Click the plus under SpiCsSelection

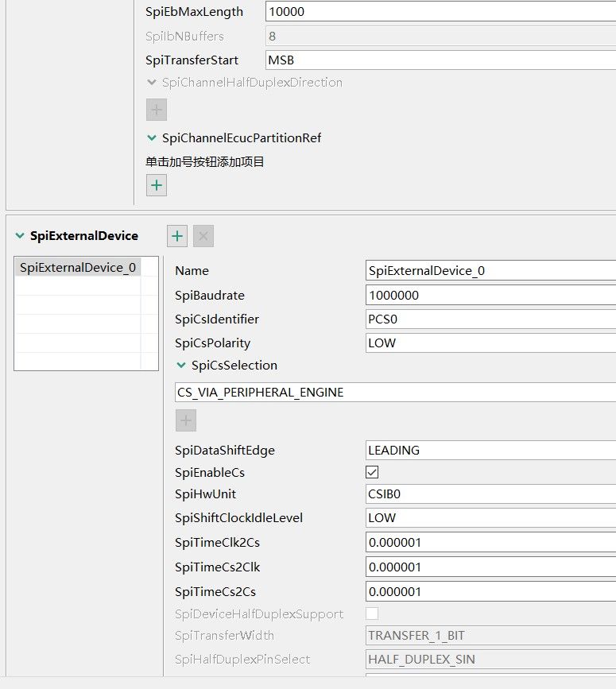point(186,420)
